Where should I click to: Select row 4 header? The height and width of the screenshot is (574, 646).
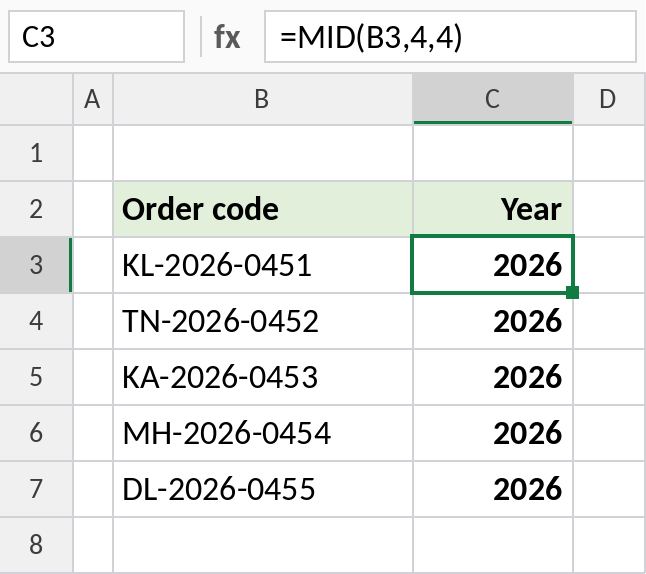tap(36, 321)
